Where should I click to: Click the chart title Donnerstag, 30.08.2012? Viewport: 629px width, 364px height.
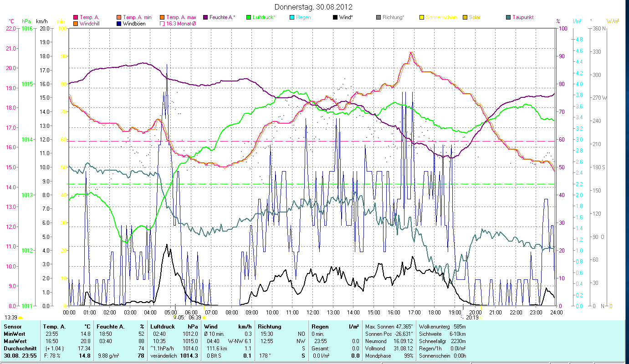click(x=314, y=7)
